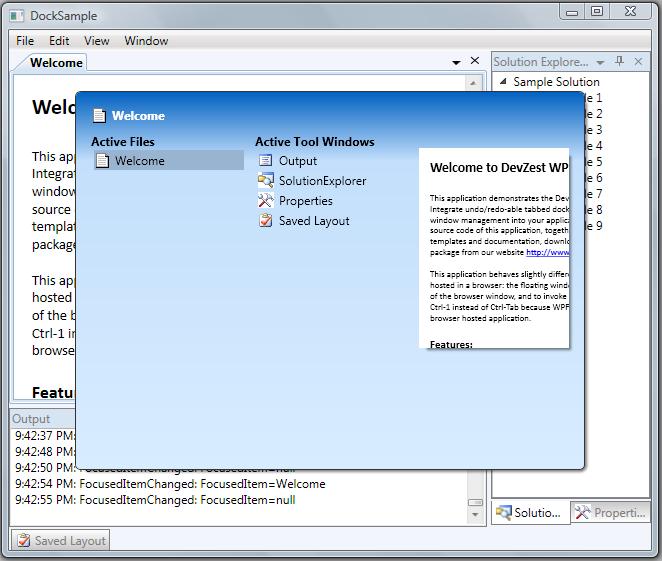Click the 9:42:55 PM FocusedItem=null log line
Image resolution: width=662 pixels, height=561 pixels.
[155, 500]
